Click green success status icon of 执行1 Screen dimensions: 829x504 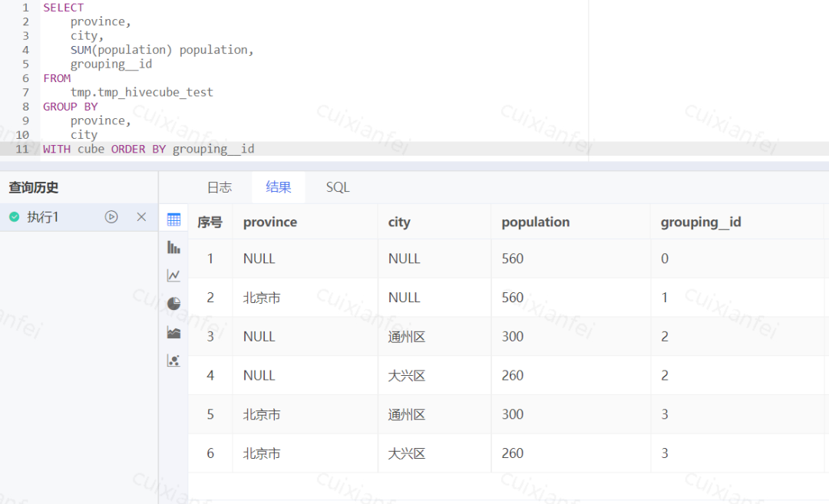14,217
